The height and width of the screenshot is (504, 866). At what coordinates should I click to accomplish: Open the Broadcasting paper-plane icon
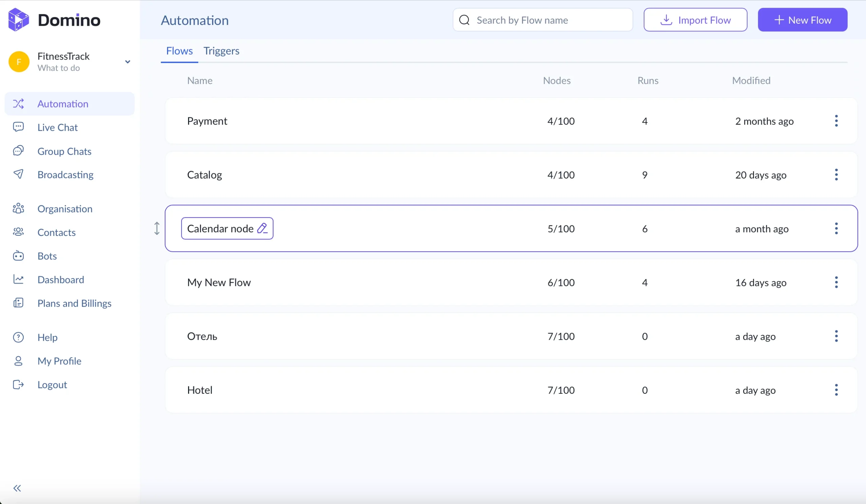point(18,174)
